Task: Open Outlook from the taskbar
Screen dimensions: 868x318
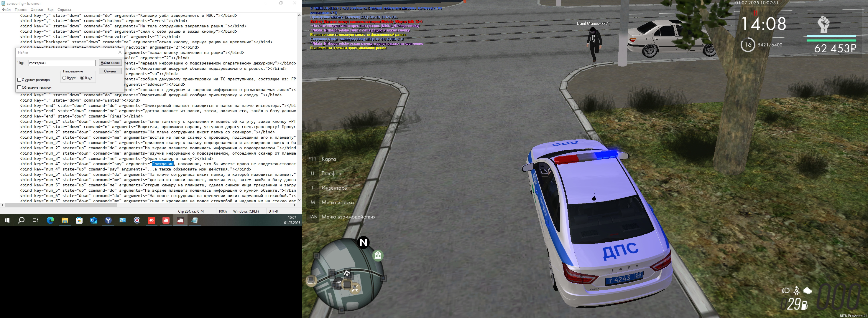Action: pyautogui.click(x=94, y=221)
